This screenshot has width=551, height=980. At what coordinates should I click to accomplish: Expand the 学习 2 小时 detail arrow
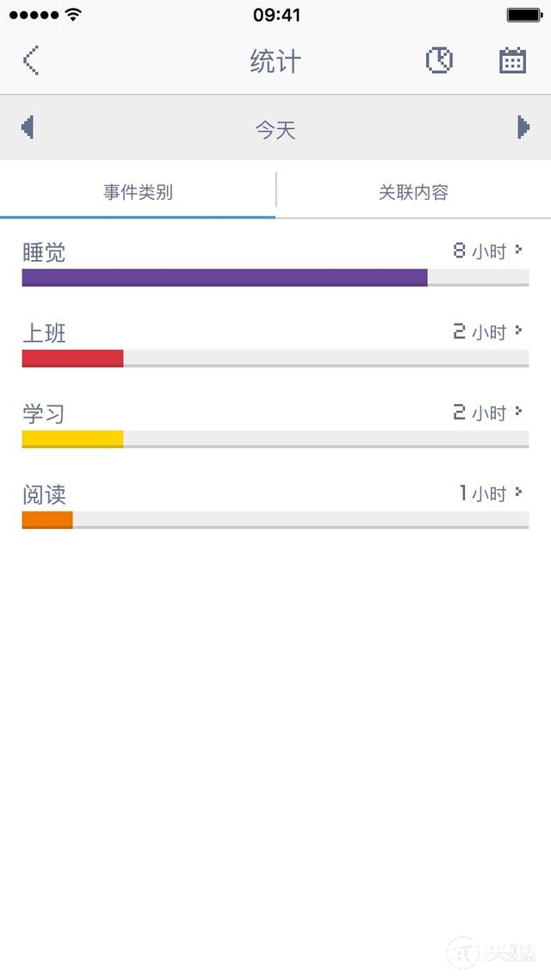click(518, 412)
